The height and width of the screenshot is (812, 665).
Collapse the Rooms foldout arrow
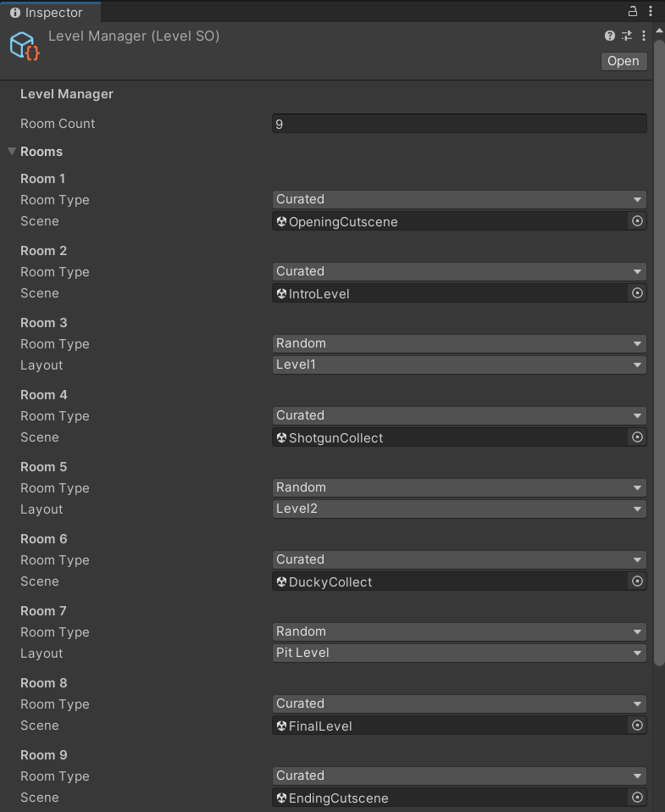tap(12, 152)
